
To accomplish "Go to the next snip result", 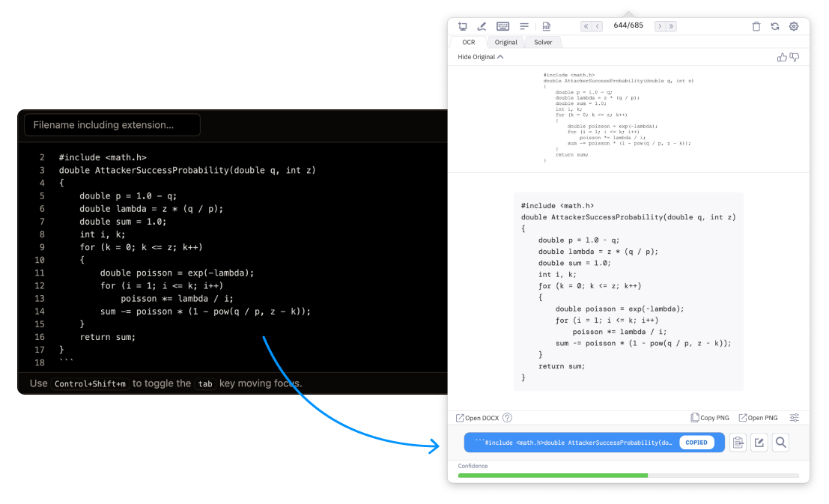I will point(660,26).
